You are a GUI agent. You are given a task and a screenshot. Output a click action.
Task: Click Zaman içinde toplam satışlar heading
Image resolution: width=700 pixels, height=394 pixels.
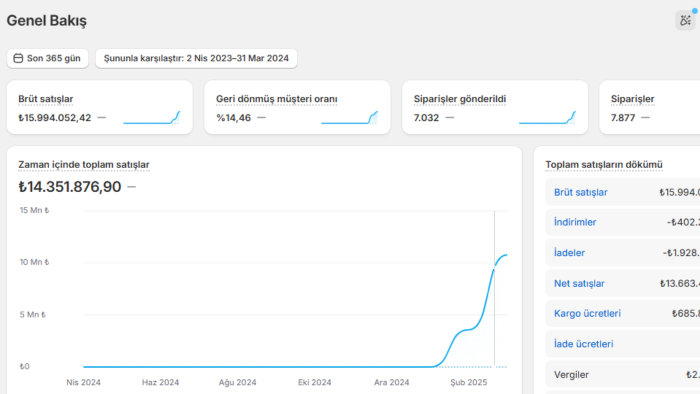click(x=84, y=165)
